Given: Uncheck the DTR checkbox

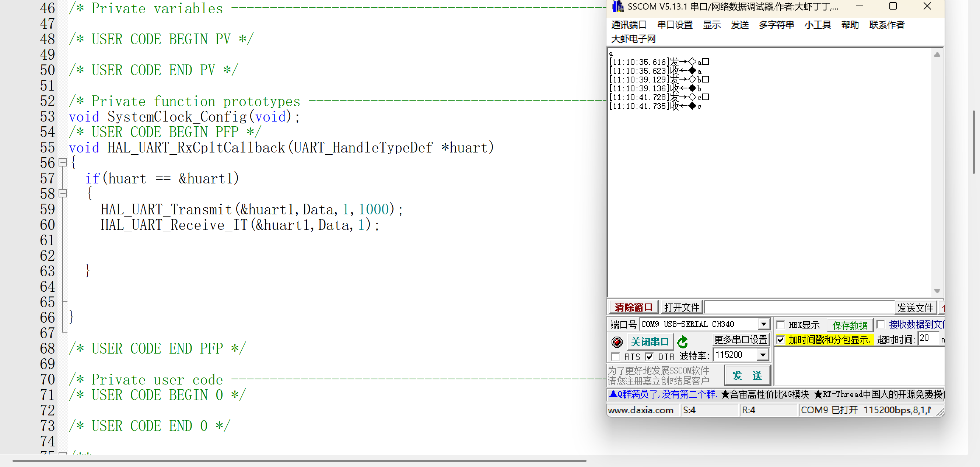Looking at the screenshot, I should (649, 357).
